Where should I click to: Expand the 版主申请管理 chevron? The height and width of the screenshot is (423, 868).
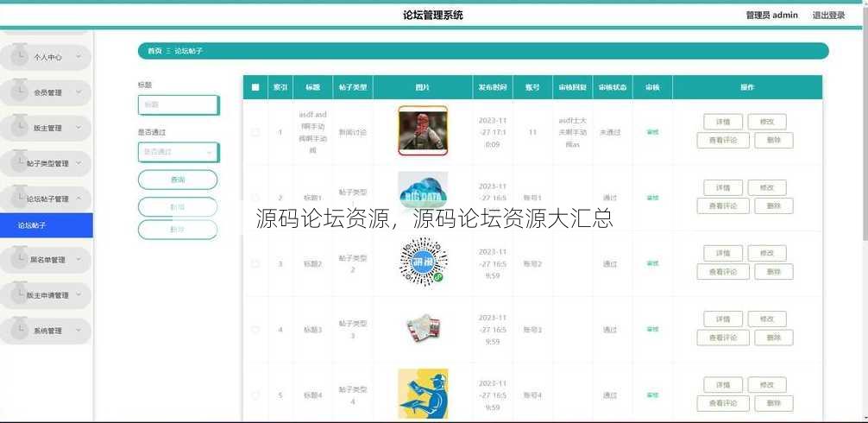click(79, 294)
